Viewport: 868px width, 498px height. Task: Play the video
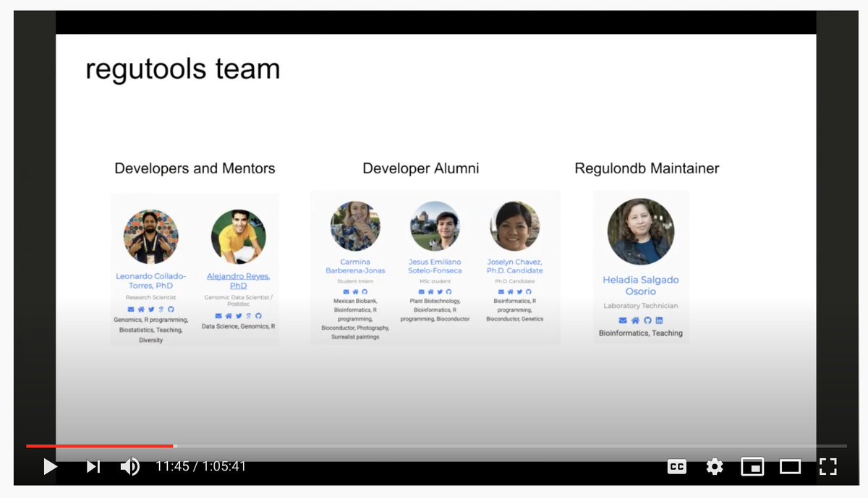50,467
